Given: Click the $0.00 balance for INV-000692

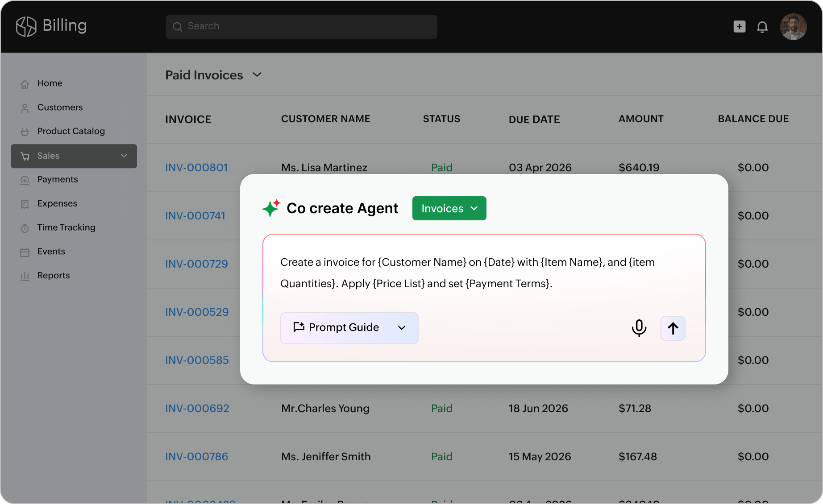Looking at the screenshot, I should pos(753,409).
